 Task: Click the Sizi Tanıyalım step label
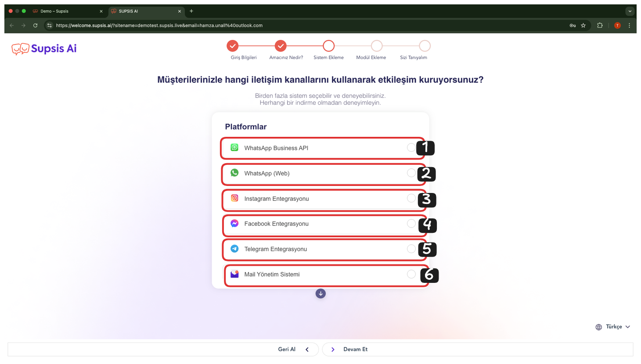coord(414,57)
